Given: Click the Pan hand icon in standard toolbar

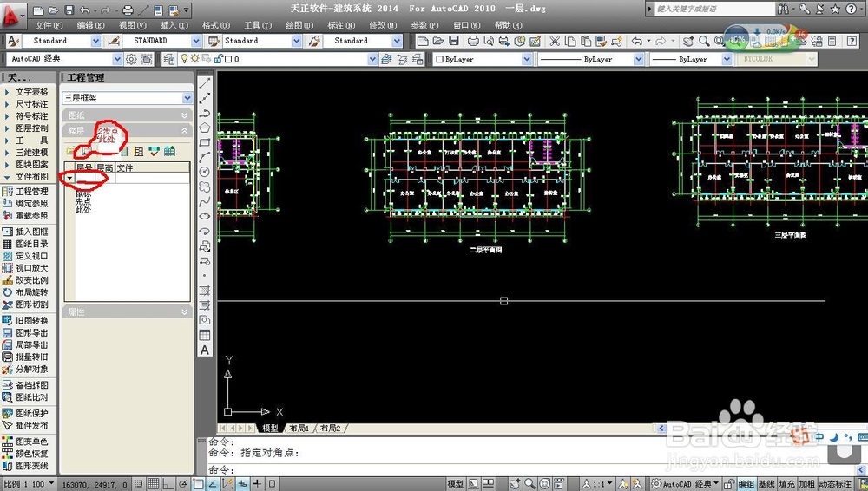Looking at the screenshot, I should (x=688, y=41).
